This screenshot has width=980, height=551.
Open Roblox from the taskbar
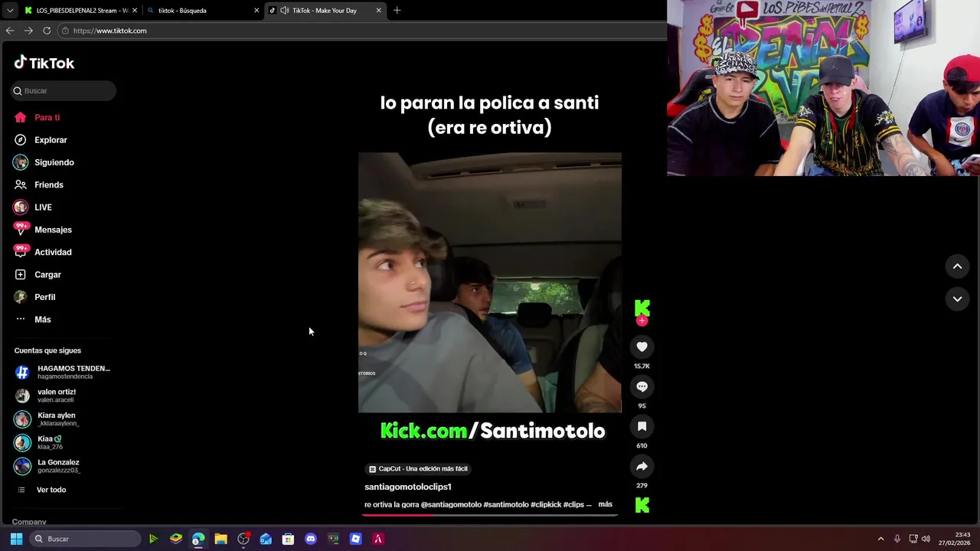tap(355, 539)
